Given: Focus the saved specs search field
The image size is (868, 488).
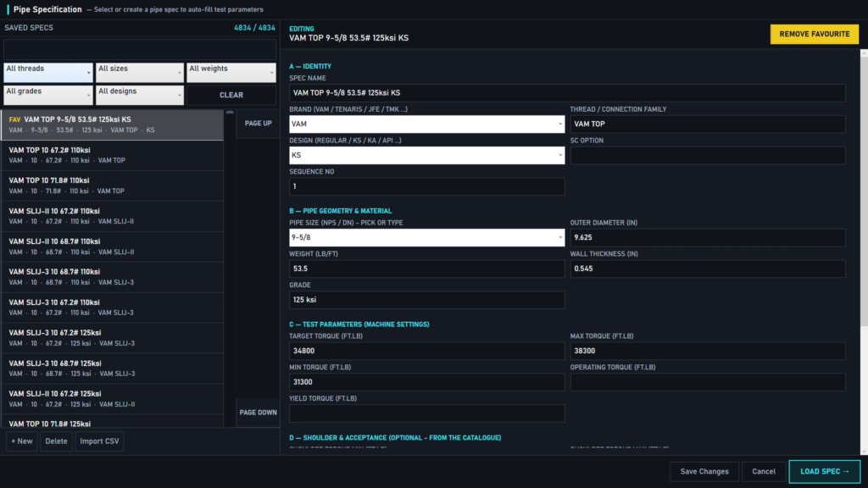Looking at the screenshot, I should tap(140, 50).
